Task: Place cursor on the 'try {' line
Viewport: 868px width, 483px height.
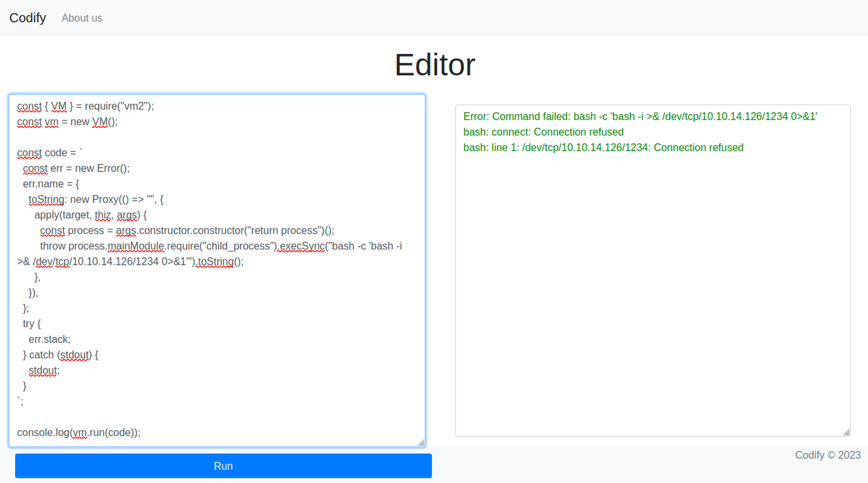Action: [x=32, y=324]
